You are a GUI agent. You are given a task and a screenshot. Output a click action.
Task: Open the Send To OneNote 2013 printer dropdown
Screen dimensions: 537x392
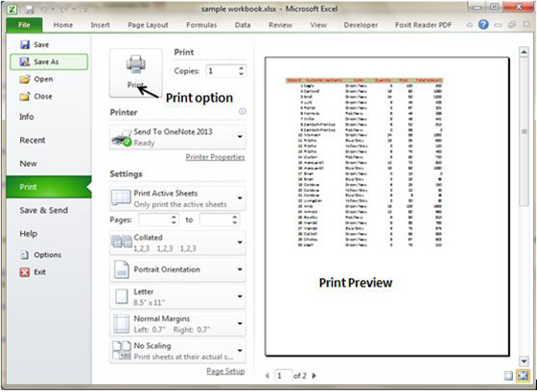coord(177,137)
